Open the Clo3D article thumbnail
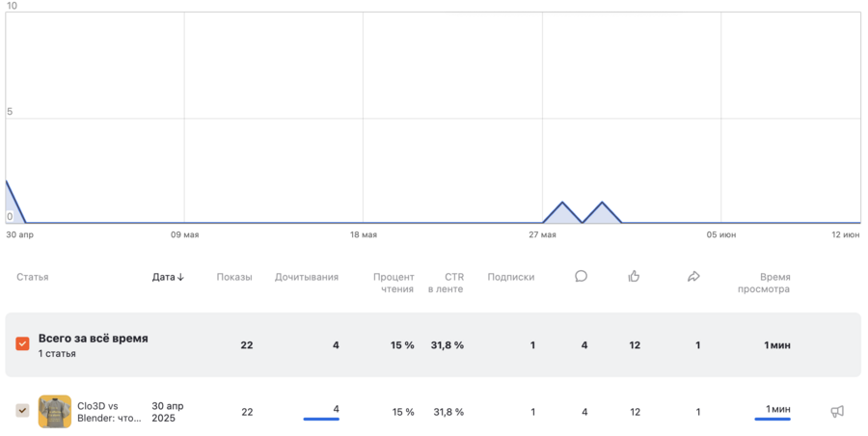The height and width of the screenshot is (436, 868). [55, 412]
